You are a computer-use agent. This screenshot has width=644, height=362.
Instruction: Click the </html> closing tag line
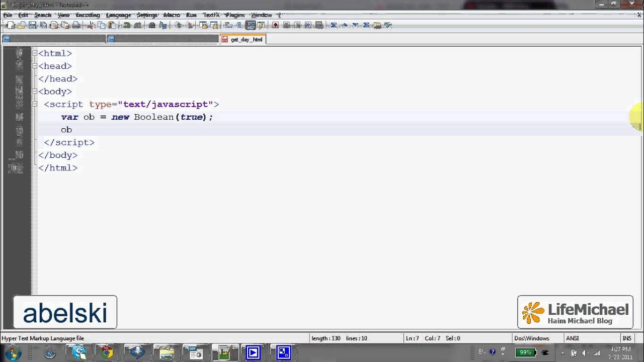[x=58, y=168]
